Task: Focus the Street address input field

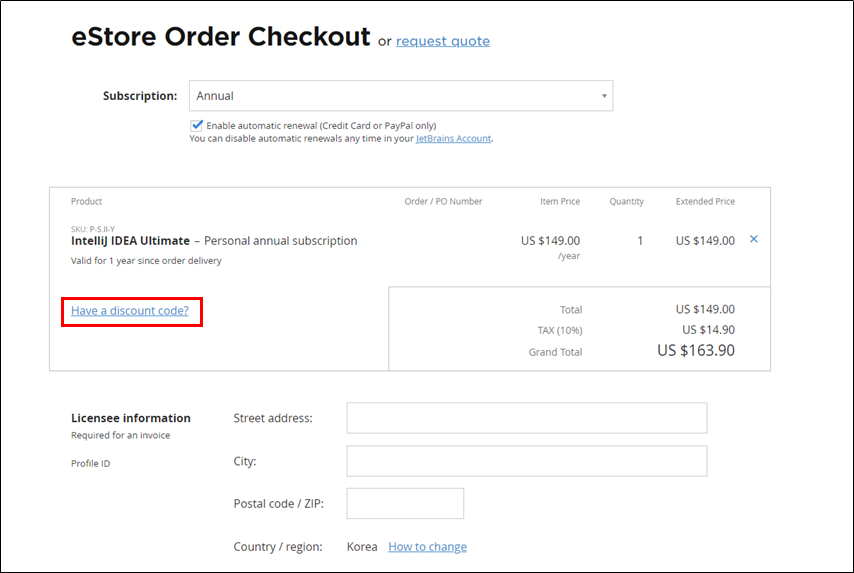Action: coord(527,418)
